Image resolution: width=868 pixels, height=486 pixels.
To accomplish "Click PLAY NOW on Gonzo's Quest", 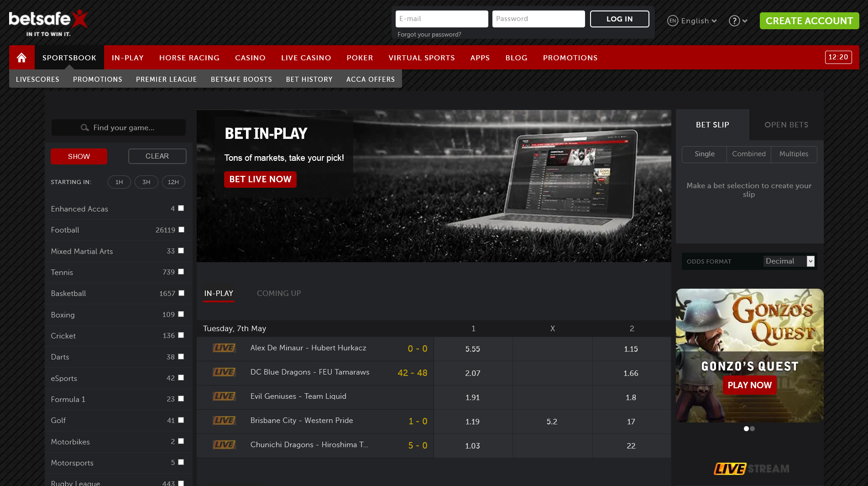I will click(x=749, y=385).
